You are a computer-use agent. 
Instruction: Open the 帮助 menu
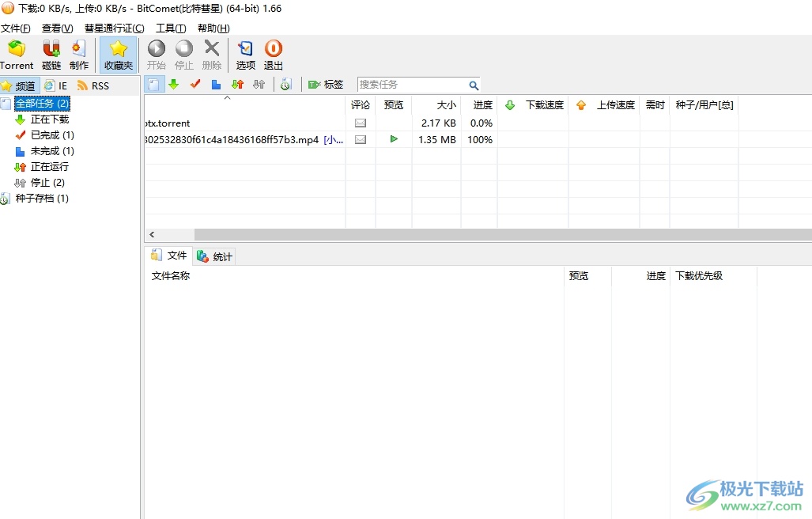pyautogui.click(x=213, y=28)
